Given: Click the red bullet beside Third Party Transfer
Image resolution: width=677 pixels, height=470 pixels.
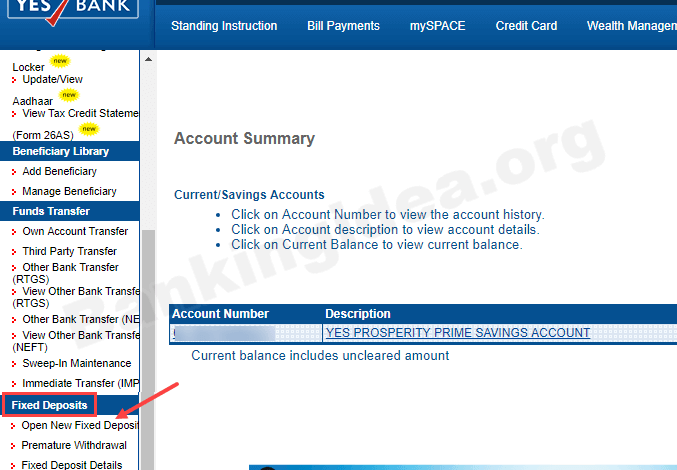Looking at the screenshot, I should point(14,252).
